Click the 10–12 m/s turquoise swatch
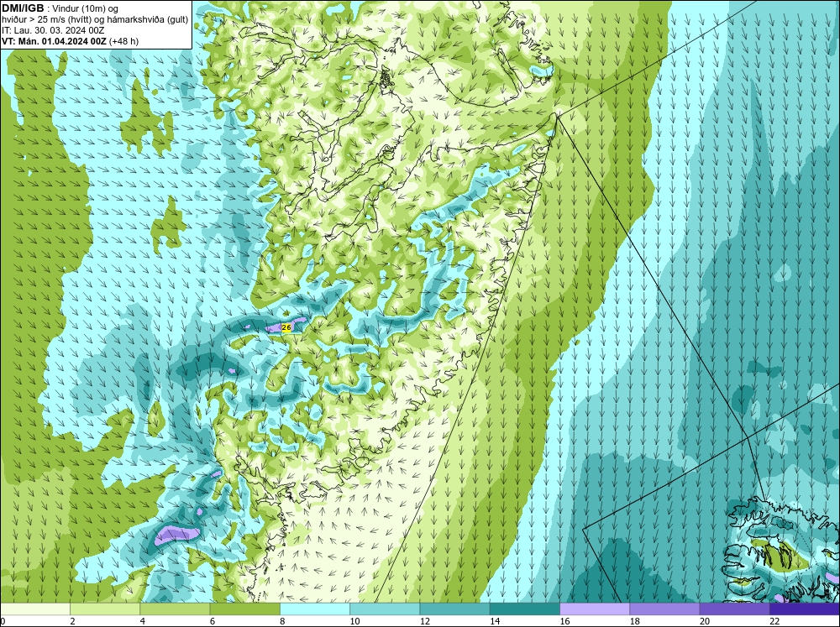 385,609
